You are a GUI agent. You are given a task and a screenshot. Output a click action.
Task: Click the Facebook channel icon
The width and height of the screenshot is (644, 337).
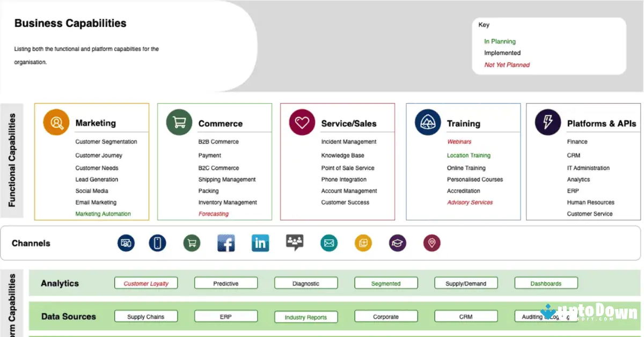coord(226,243)
